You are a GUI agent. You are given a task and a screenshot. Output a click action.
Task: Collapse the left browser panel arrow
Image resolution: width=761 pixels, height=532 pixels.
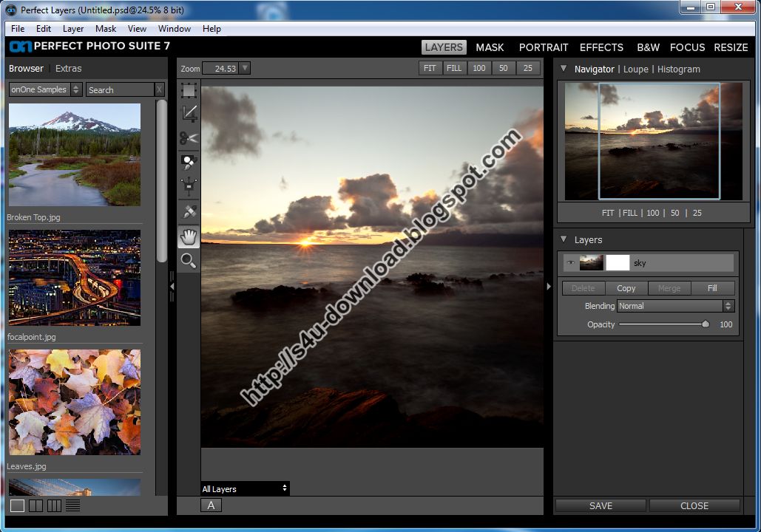pyautogui.click(x=172, y=287)
